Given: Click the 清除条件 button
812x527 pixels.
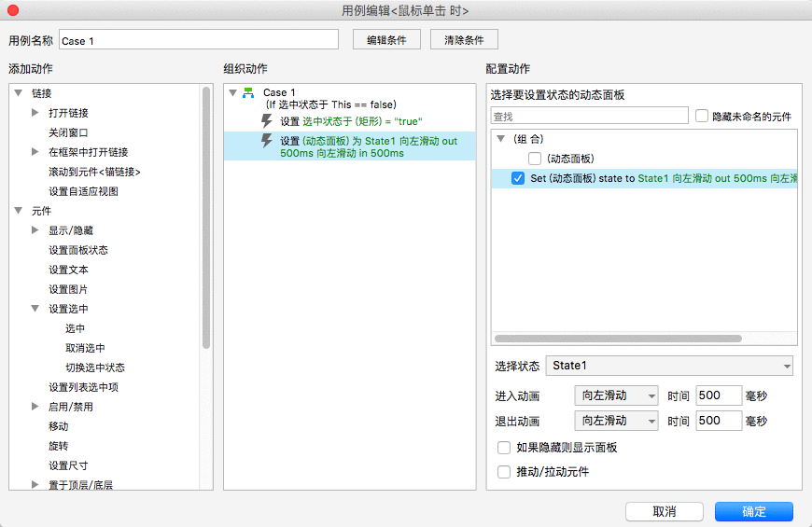Looking at the screenshot, I should 464,40.
